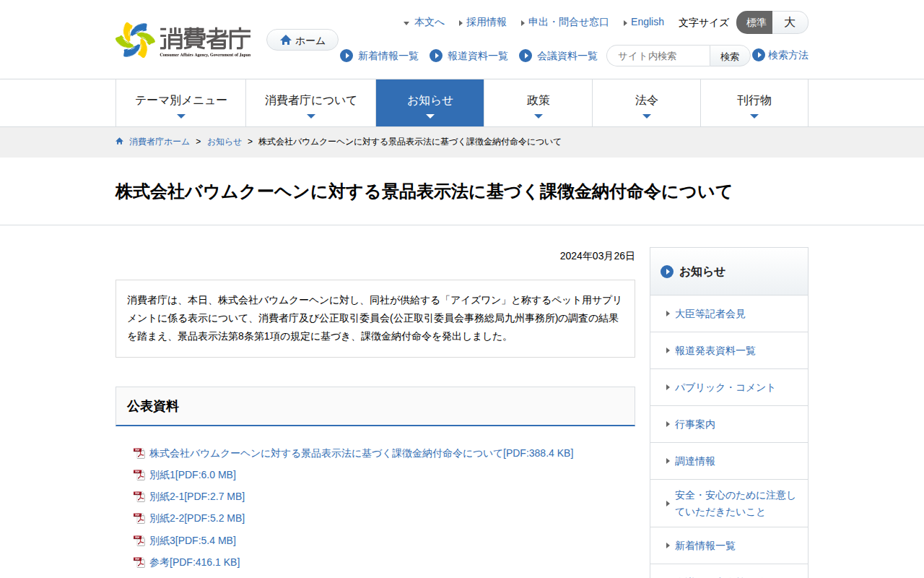Expand the テーマ別メニュー navigation menu
Viewport: 924px width, 578px height.
pos(180,103)
